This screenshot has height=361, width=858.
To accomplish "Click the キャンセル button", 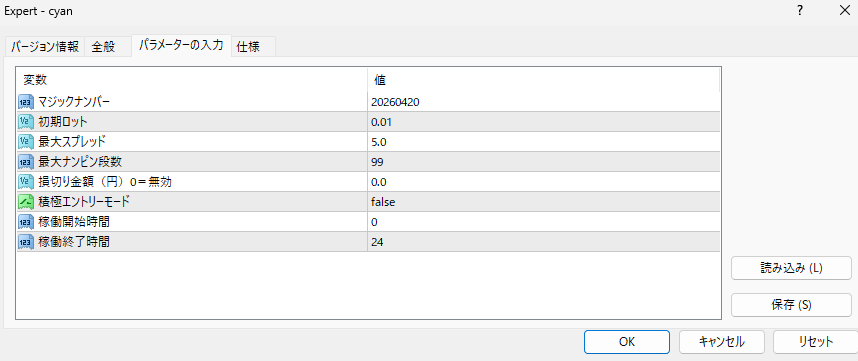I will (x=721, y=342).
